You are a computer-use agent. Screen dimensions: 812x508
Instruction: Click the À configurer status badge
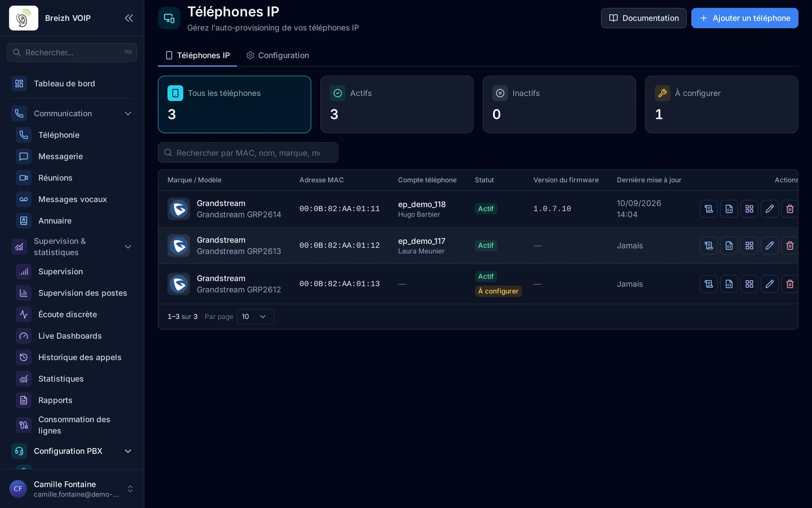click(498, 291)
